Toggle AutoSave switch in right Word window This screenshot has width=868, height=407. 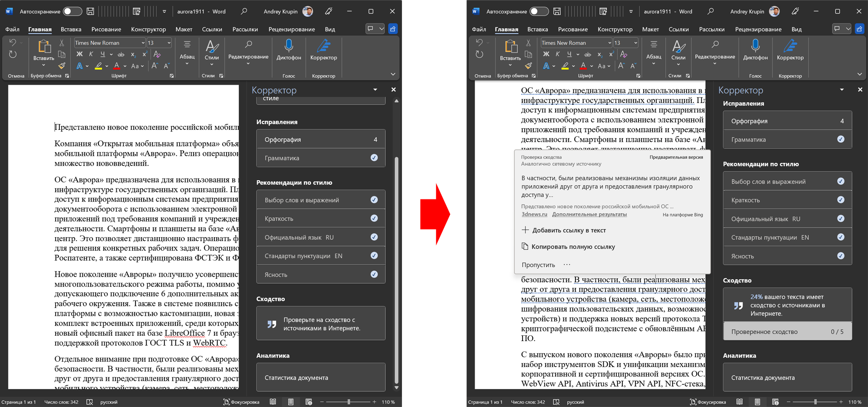tap(539, 11)
